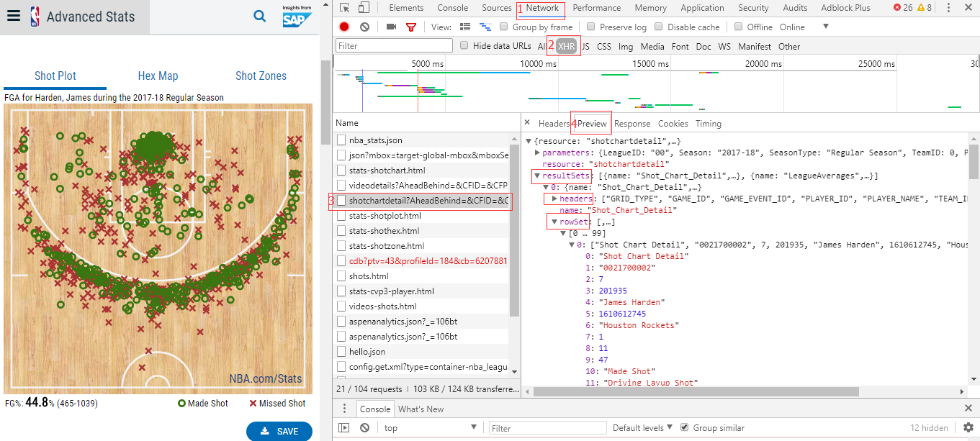Open the NBA hamburger menu
The height and width of the screenshot is (441, 980).
(x=13, y=17)
